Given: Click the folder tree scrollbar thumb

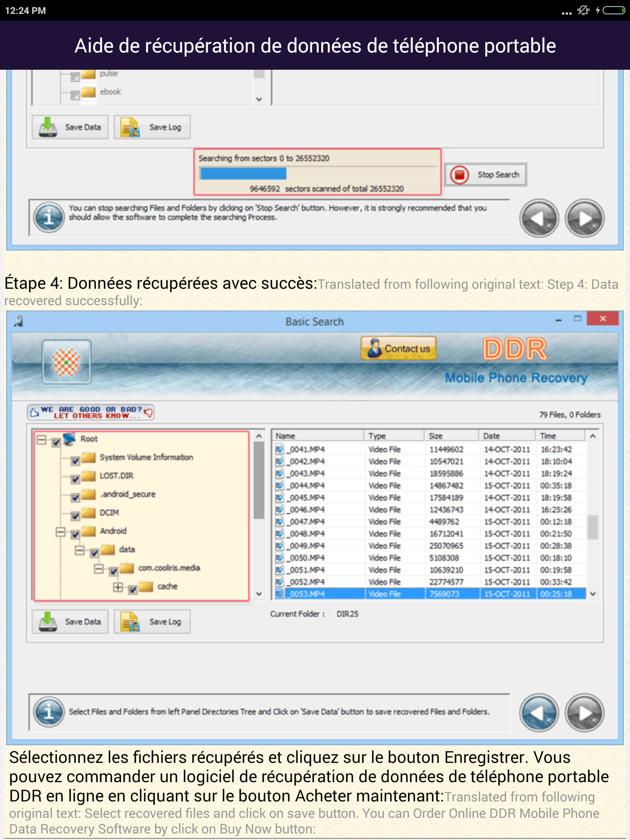Looking at the screenshot, I should coord(259,481).
